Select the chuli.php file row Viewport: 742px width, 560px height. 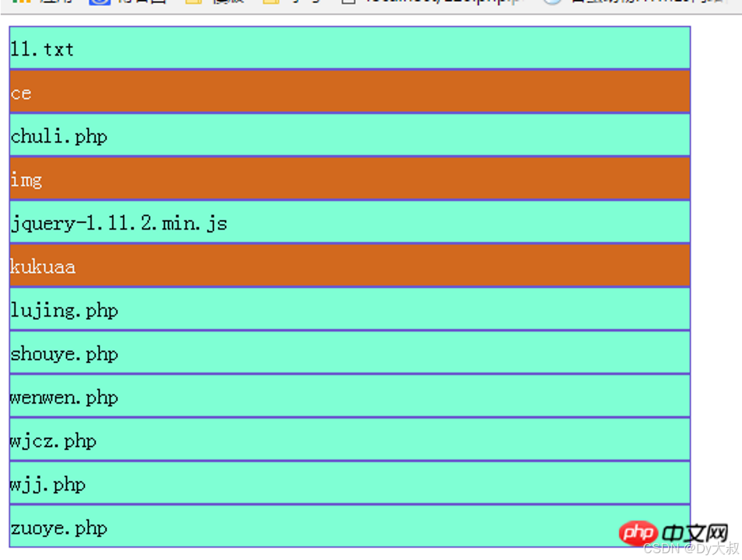coord(350,135)
